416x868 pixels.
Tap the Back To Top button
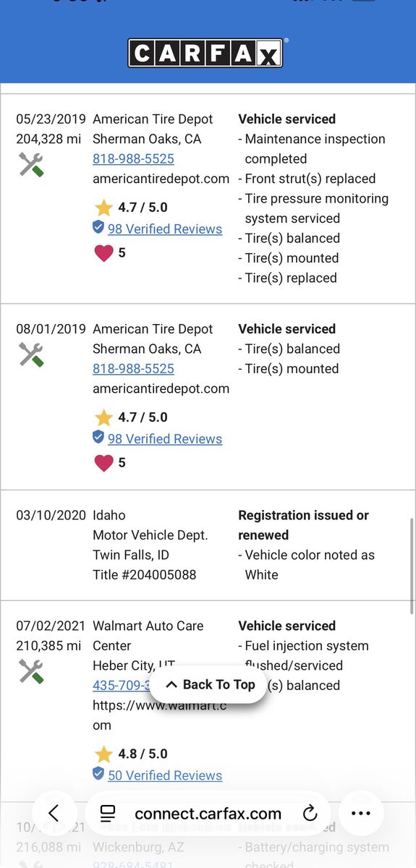[x=211, y=684]
